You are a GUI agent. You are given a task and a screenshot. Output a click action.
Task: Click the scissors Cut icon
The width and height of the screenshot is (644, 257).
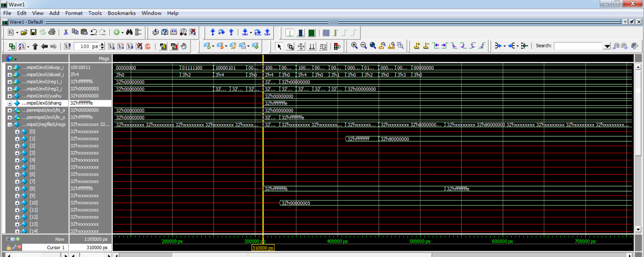coord(66,32)
